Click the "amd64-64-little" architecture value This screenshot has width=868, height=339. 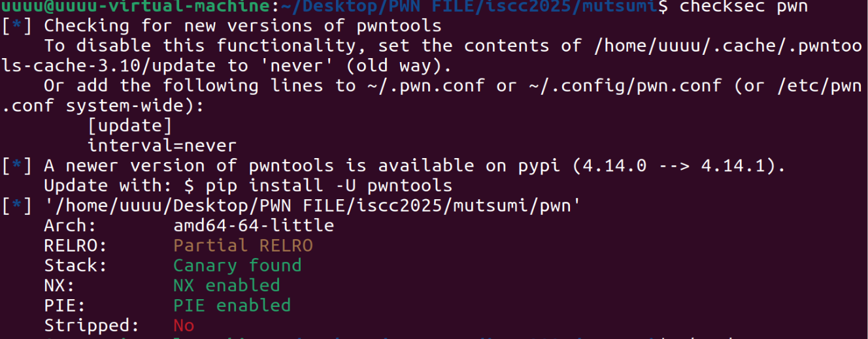coord(254,225)
